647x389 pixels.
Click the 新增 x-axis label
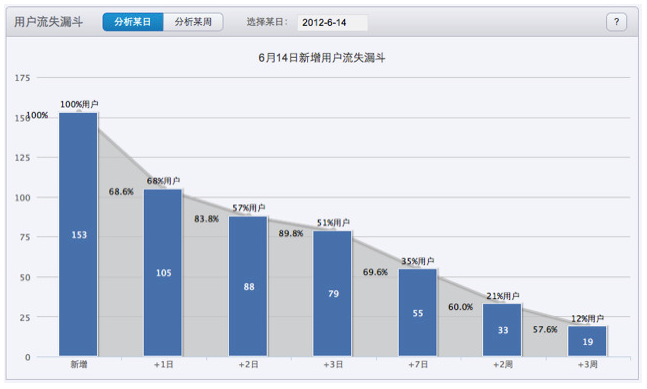point(79,364)
